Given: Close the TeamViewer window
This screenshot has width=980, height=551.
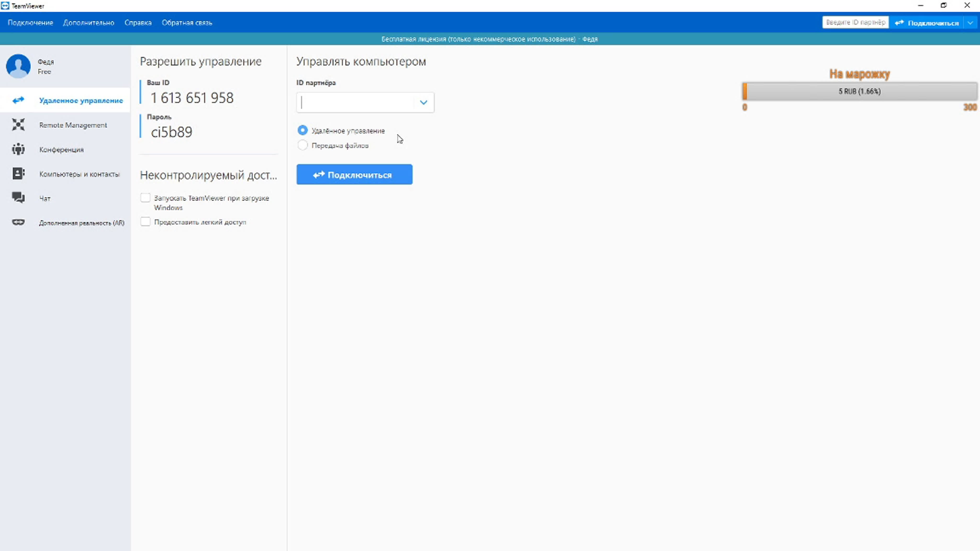Looking at the screenshot, I should click(x=967, y=6).
